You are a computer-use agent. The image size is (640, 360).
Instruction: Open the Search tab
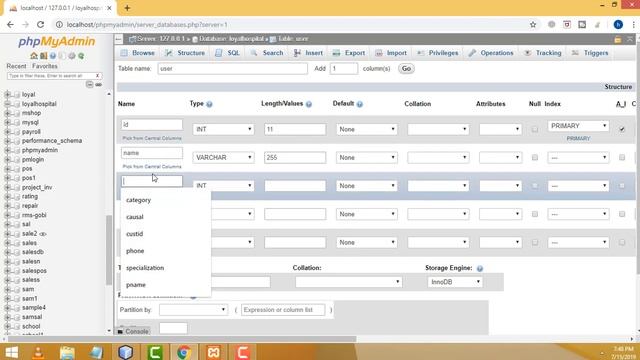pyautogui.click(x=267, y=53)
